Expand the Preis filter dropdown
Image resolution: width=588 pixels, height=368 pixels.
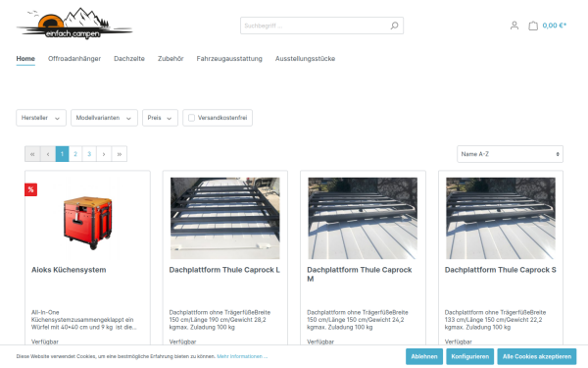(160, 118)
